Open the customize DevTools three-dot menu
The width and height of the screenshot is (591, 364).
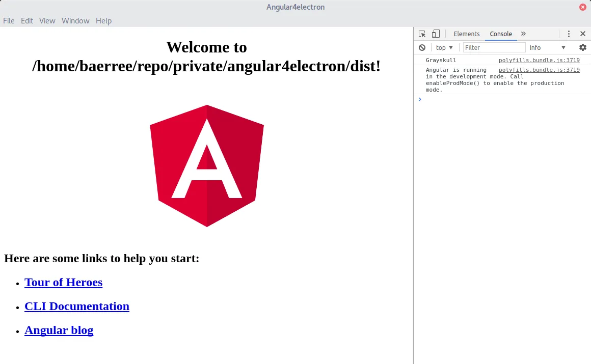click(x=569, y=34)
